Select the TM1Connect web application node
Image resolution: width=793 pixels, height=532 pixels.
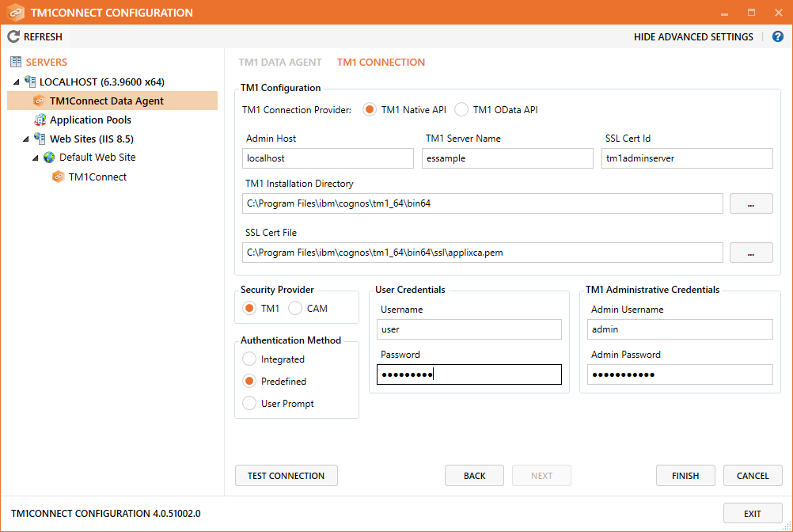coord(97,177)
